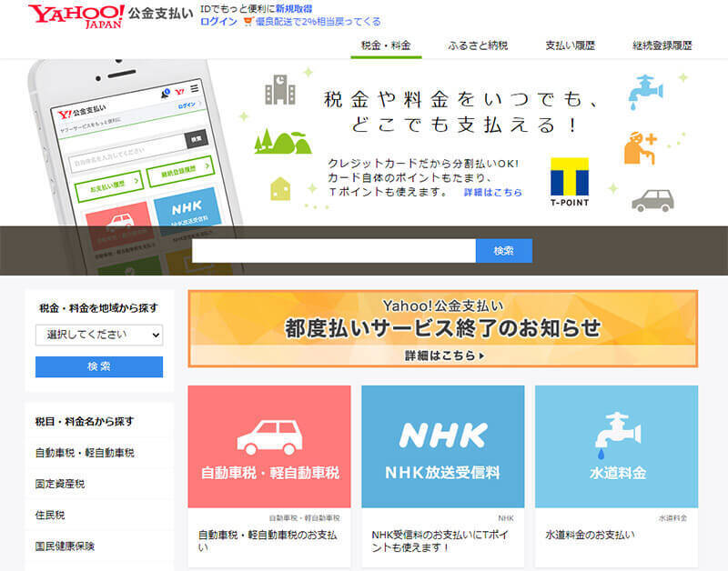Image resolution: width=728 pixels, height=571 pixels.
Task: Click the 検索 button under region dropdown
Action: click(99, 366)
